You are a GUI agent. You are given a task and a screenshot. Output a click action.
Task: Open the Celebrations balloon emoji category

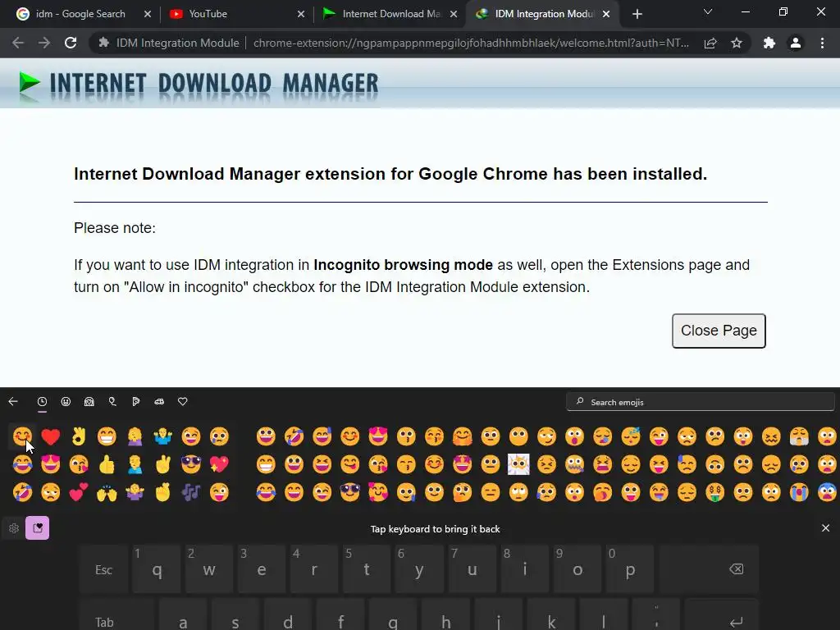tap(112, 401)
